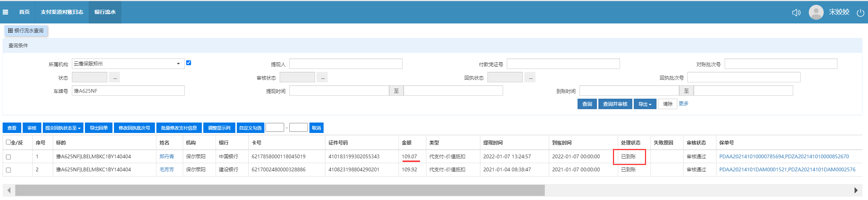Click the 审核状态 text field
Screen dimensions: 868x200
(298, 77)
